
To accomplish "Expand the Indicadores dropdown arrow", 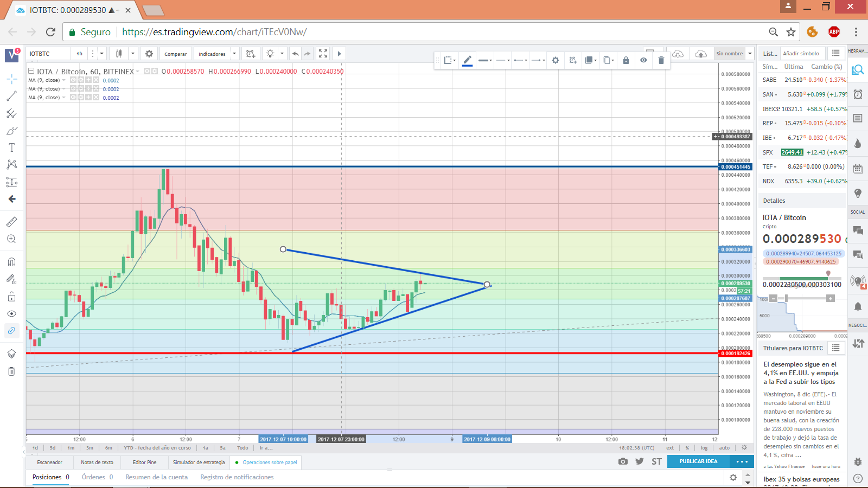I will pos(234,54).
